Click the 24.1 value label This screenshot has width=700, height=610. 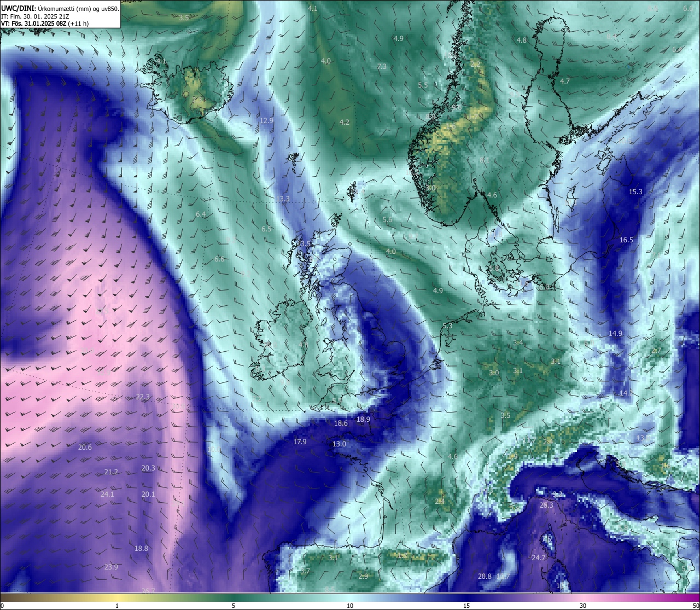pyautogui.click(x=107, y=494)
